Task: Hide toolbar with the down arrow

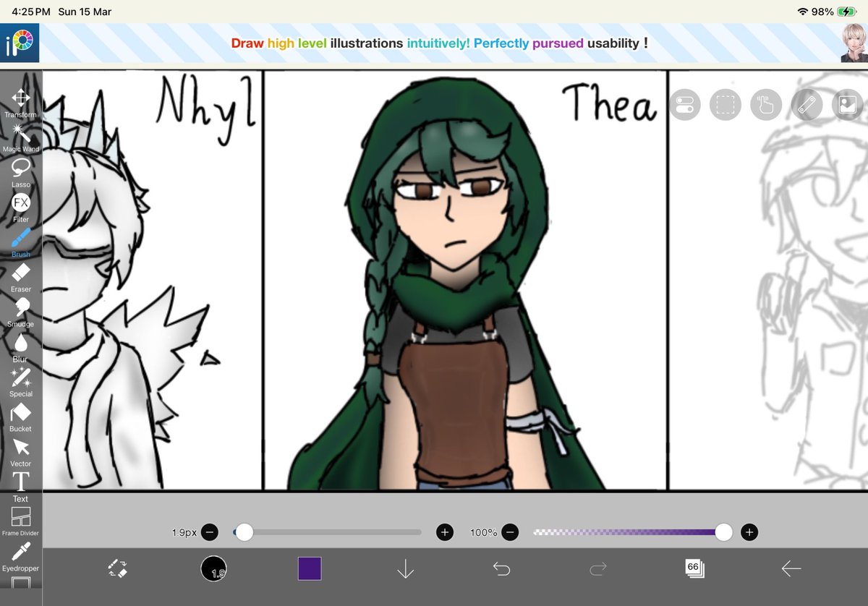Action: 405,569
